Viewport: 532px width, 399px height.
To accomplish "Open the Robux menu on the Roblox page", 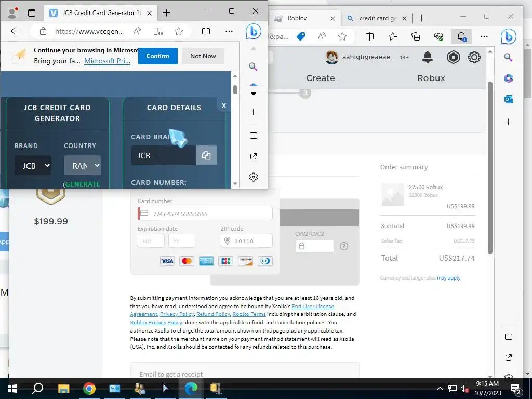I will coord(431,78).
